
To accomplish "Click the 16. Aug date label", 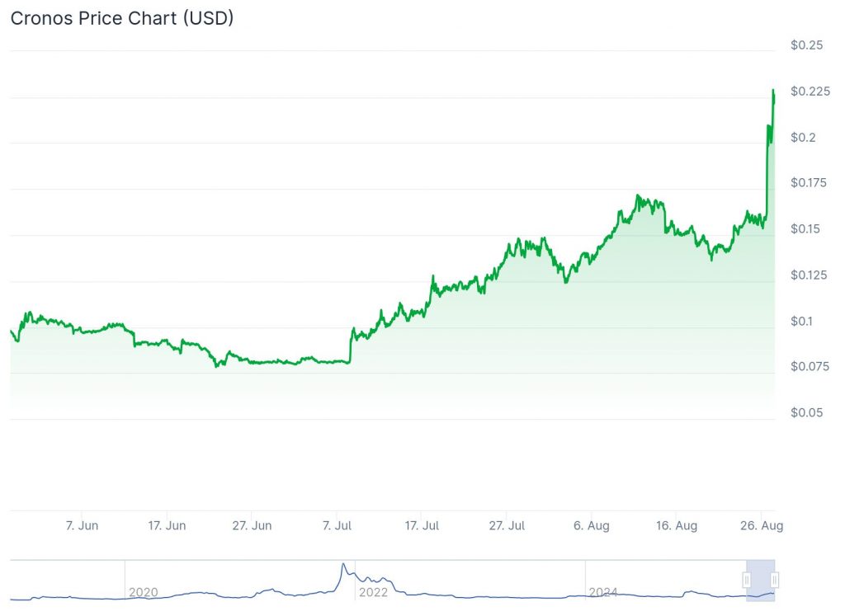I will pos(677,525).
